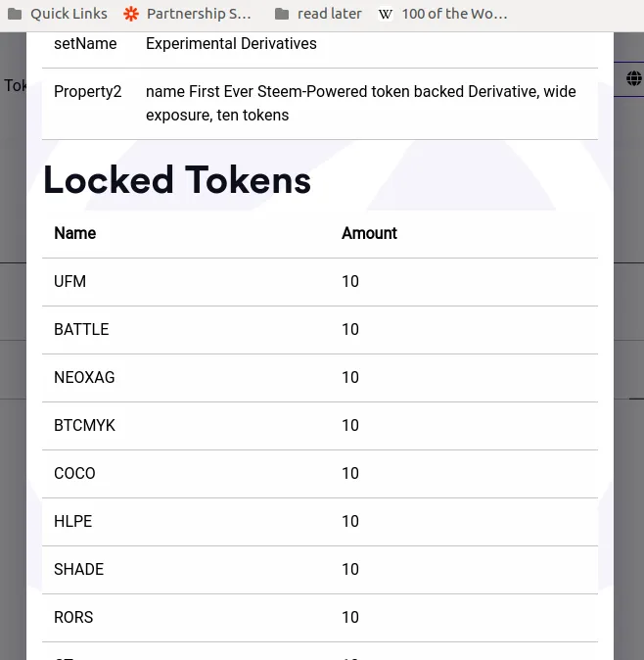Click the Name column header
Screen dimensions: 644x660
(x=75, y=233)
